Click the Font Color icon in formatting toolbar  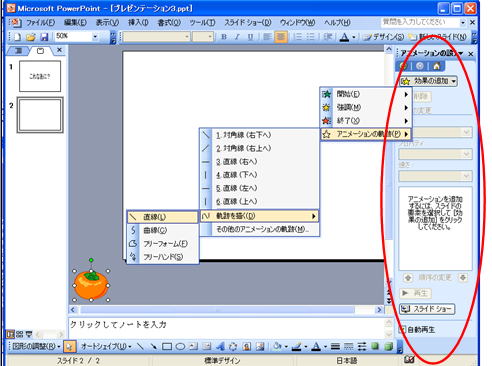(344, 37)
